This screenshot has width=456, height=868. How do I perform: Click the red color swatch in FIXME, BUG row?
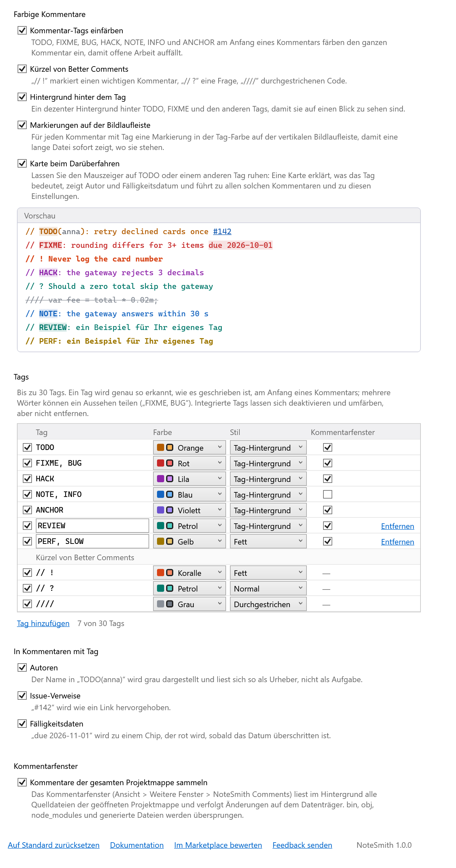(x=161, y=463)
